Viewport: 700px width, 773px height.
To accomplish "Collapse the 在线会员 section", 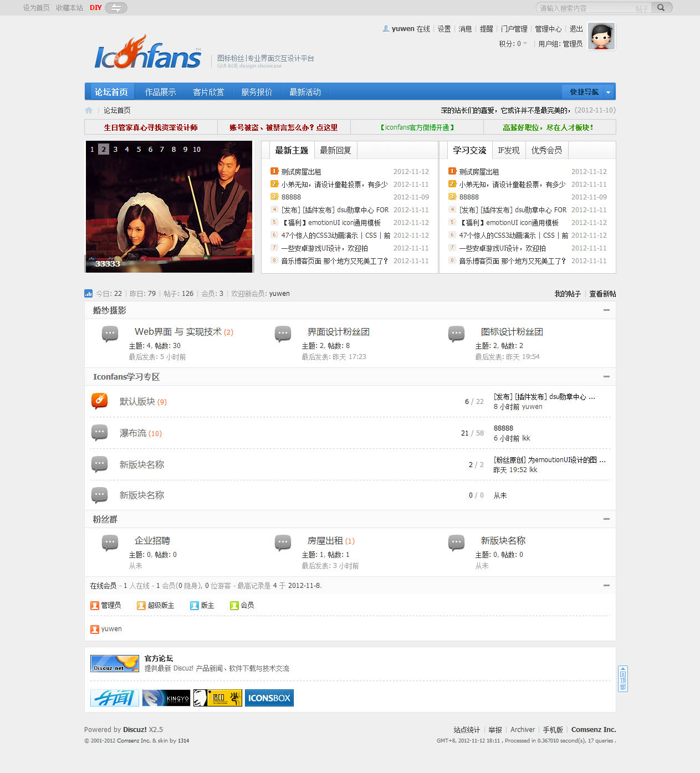I will [x=605, y=585].
